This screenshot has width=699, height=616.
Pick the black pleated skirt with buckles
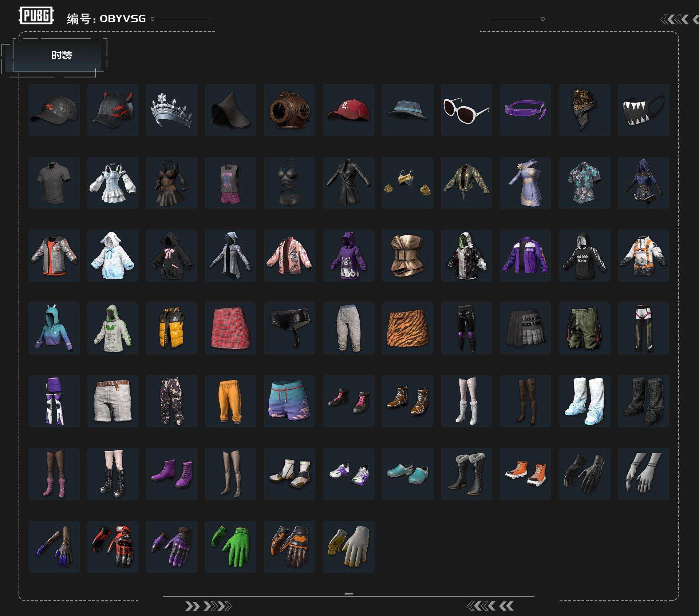coord(525,328)
